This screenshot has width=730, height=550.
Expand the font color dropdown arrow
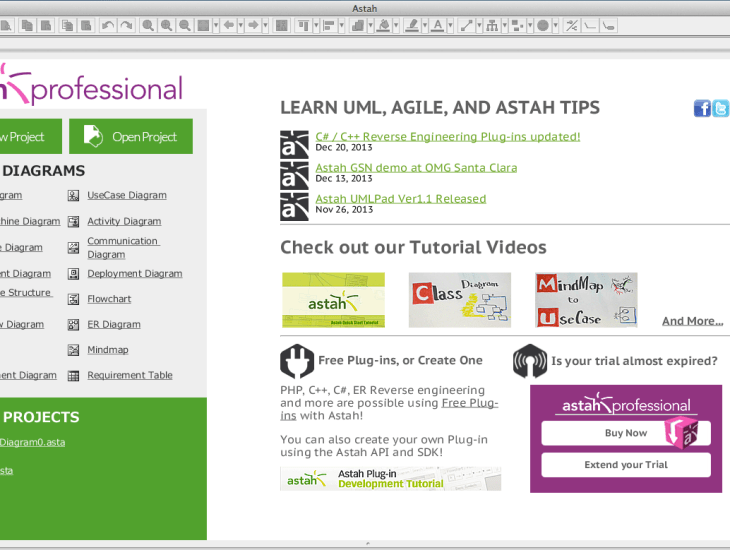(450, 25)
